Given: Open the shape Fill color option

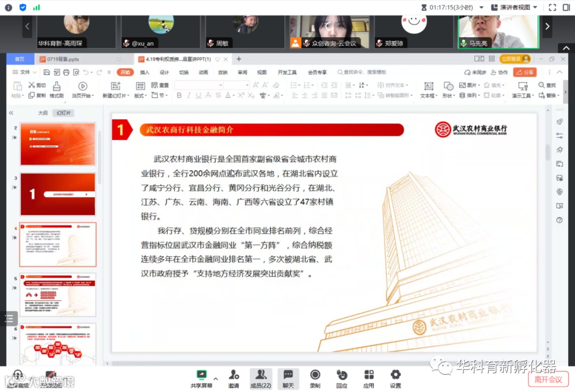Looking at the screenshot, I should tap(494, 85).
